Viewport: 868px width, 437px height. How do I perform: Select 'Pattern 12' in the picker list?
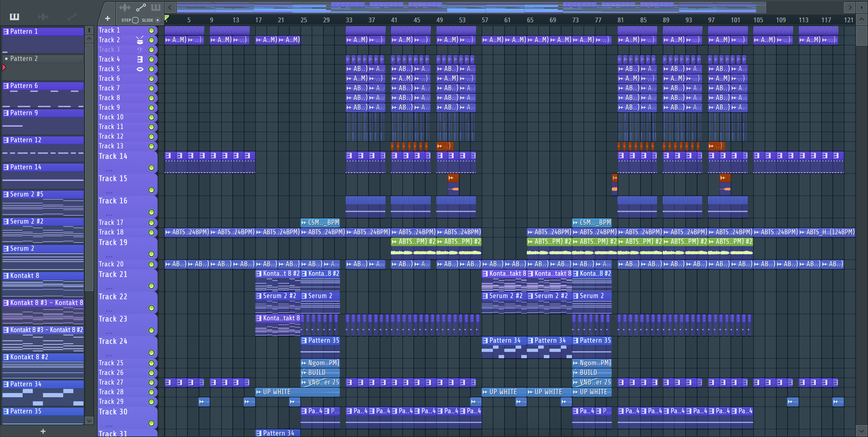click(x=43, y=140)
